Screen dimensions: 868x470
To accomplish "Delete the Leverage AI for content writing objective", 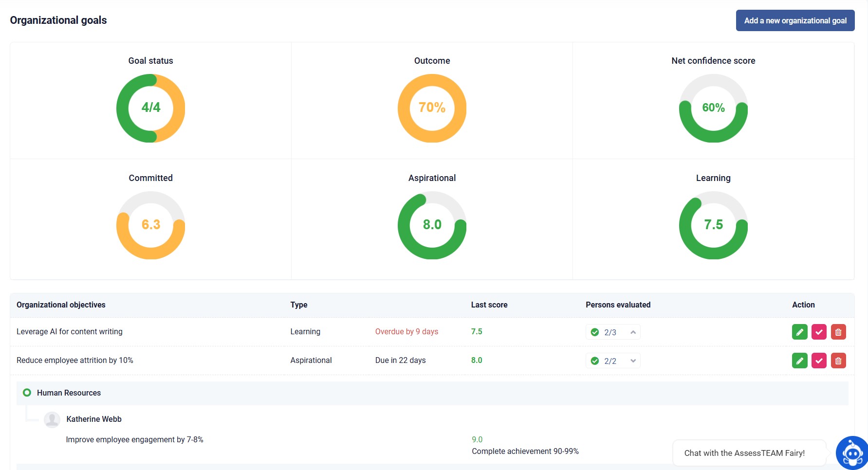I will click(x=838, y=332).
